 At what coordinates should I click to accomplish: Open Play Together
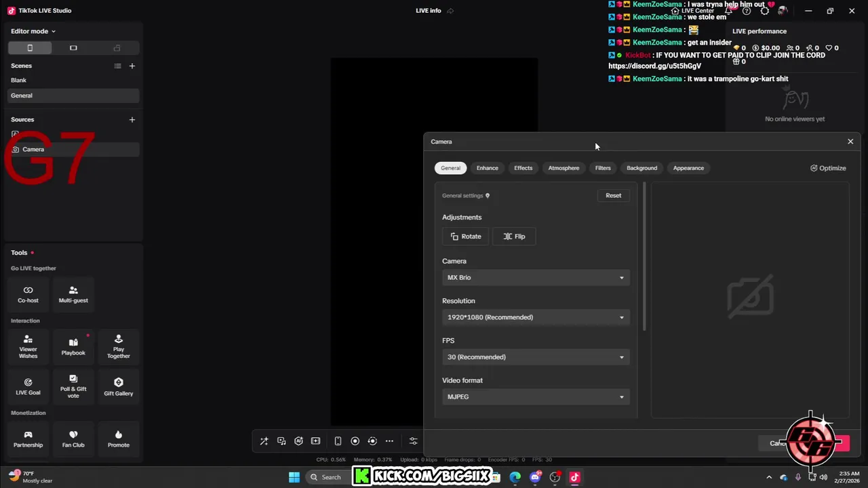point(118,347)
